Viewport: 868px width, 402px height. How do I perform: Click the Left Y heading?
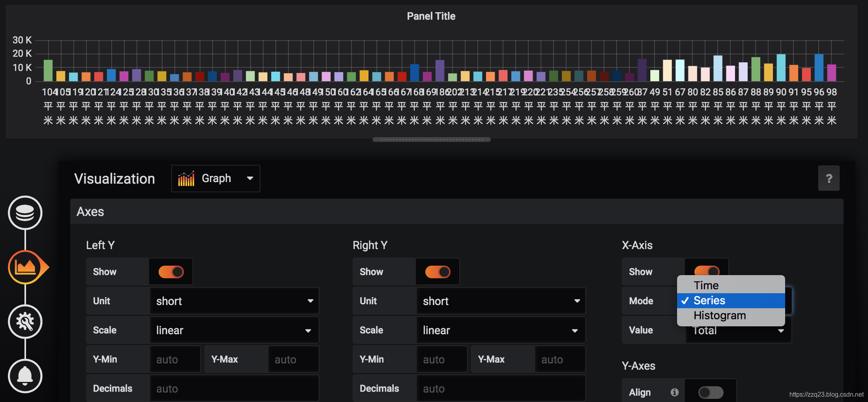point(100,245)
